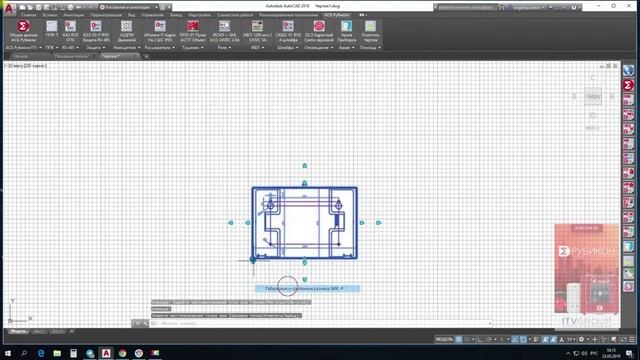Insert the А2ДПИ smoke detector block
Viewport: 640px width, 360px height.
coord(127,31)
